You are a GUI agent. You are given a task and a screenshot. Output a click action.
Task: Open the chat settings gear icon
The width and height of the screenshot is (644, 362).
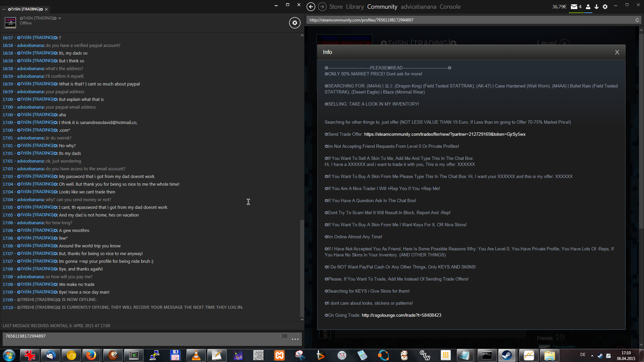tap(294, 23)
